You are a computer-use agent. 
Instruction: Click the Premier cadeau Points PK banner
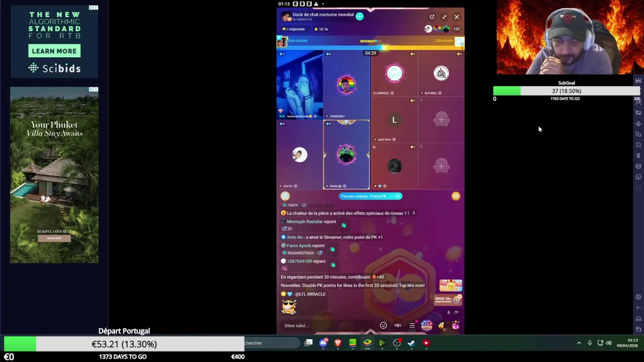370,196
